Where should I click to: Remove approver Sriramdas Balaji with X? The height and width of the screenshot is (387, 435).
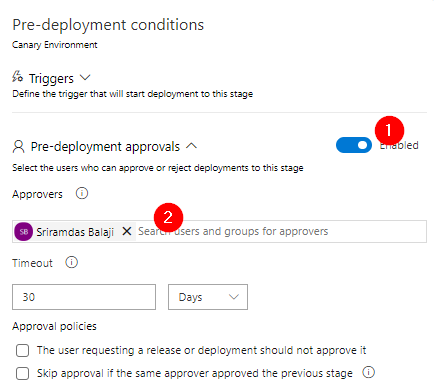point(127,231)
